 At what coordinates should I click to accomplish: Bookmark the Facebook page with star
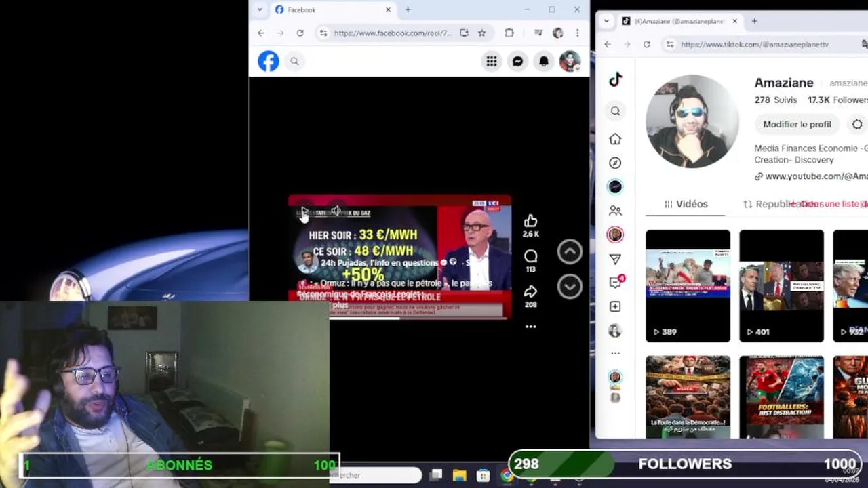click(x=481, y=33)
